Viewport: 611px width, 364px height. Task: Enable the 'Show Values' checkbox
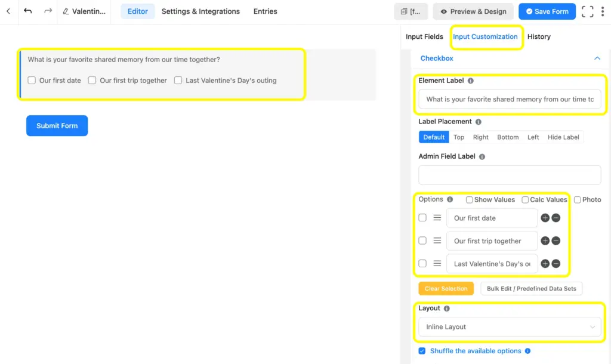(470, 199)
